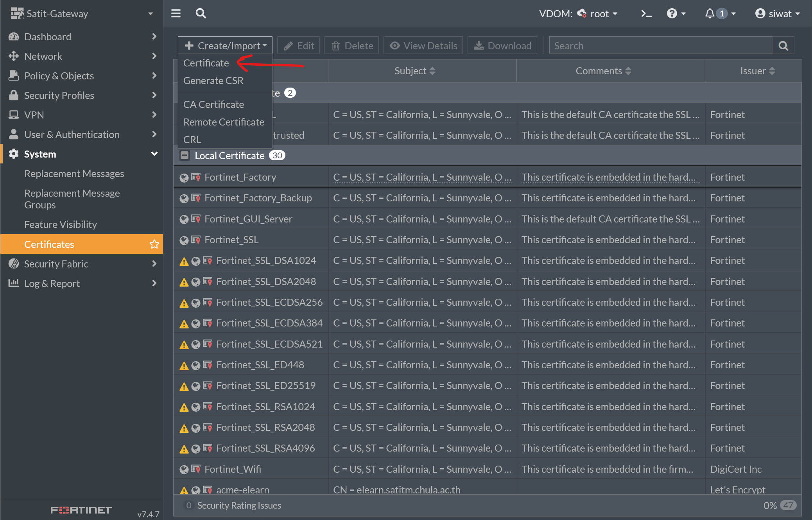812x520 pixels.
Task: Open Replacement Messages under System
Action: [x=74, y=174]
